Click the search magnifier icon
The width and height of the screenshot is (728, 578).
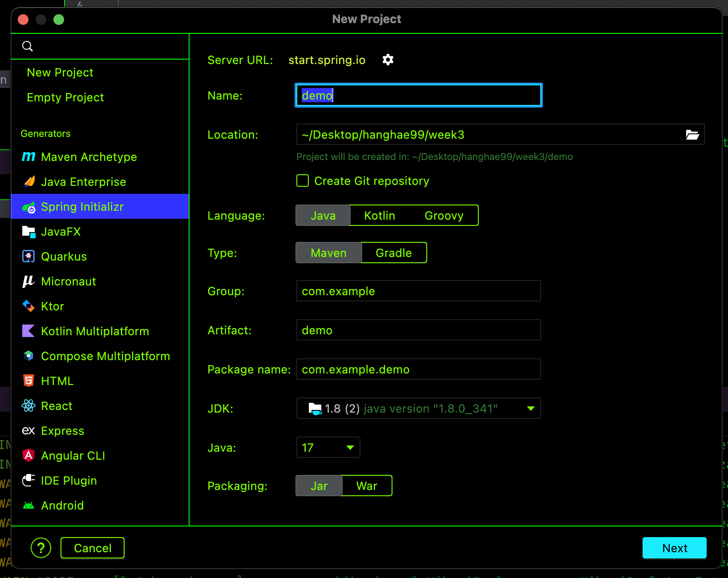pyautogui.click(x=28, y=46)
